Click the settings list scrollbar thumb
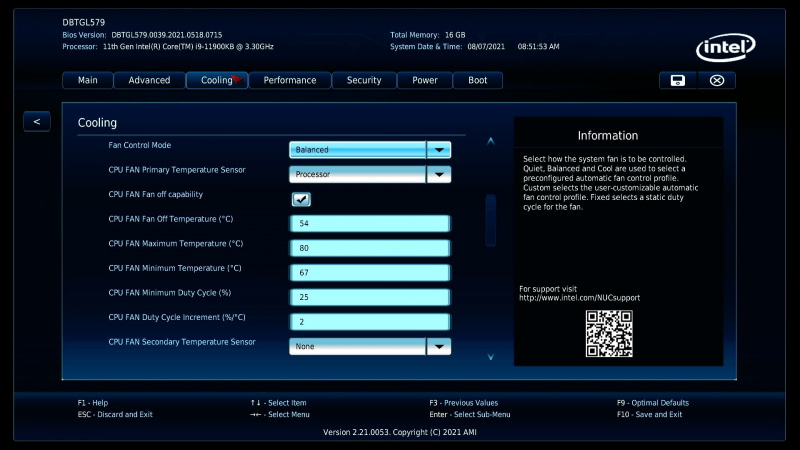This screenshot has width=800, height=450. pos(491,220)
